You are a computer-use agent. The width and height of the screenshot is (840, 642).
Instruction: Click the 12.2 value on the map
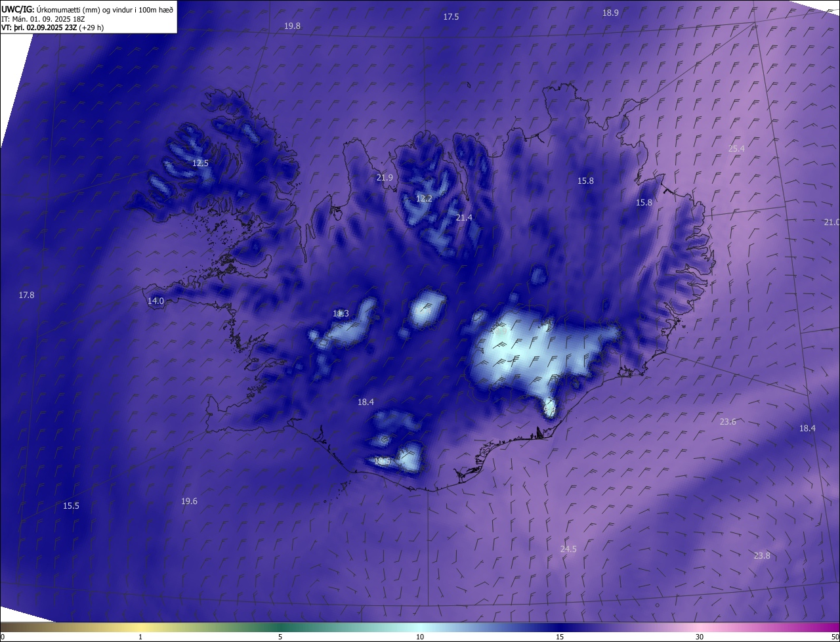pos(424,199)
